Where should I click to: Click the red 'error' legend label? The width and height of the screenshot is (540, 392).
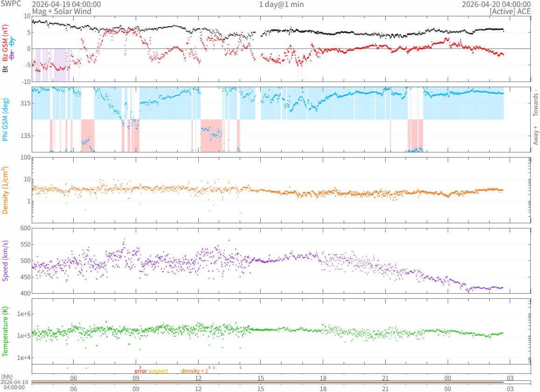pos(140,371)
